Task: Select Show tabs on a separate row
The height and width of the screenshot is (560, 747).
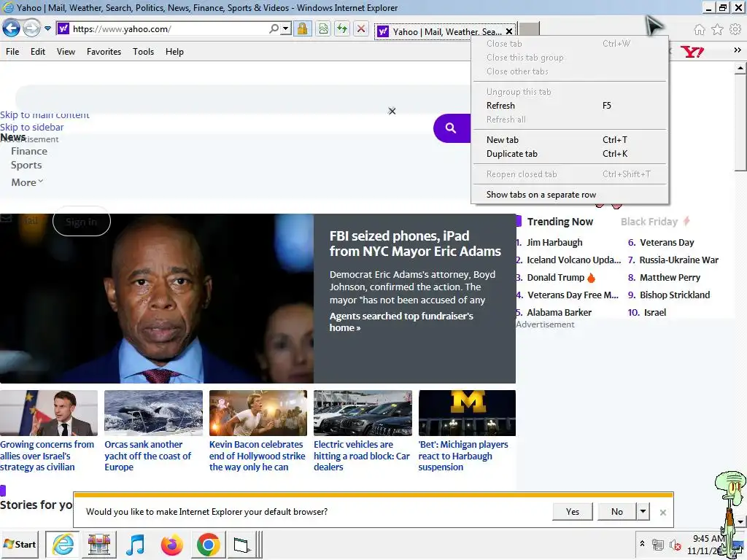Action: click(x=570, y=195)
